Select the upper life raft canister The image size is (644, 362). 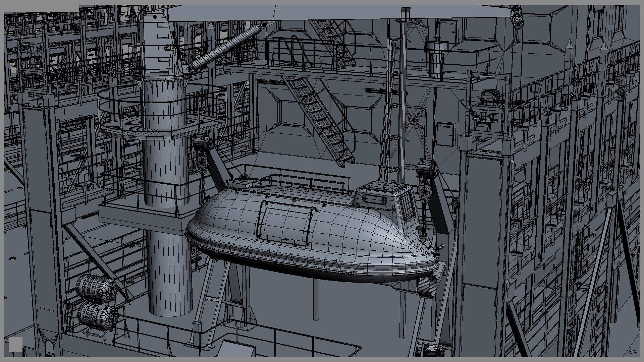point(96,288)
